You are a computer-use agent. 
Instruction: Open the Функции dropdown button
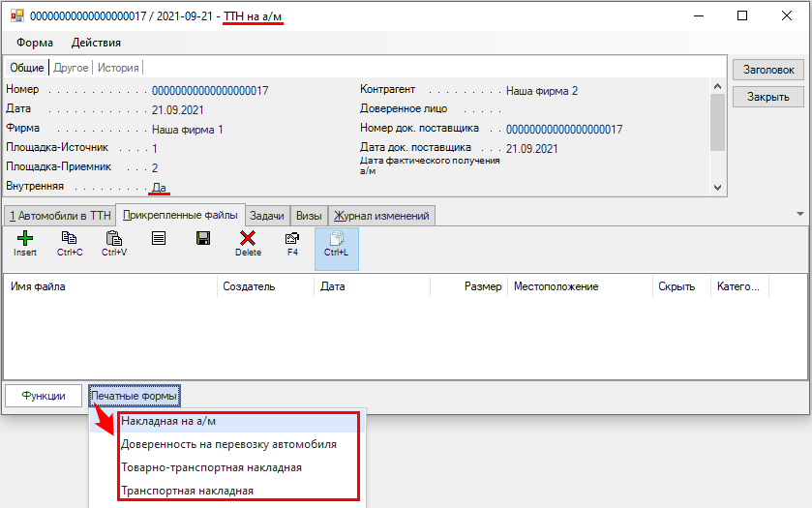click(x=44, y=396)
